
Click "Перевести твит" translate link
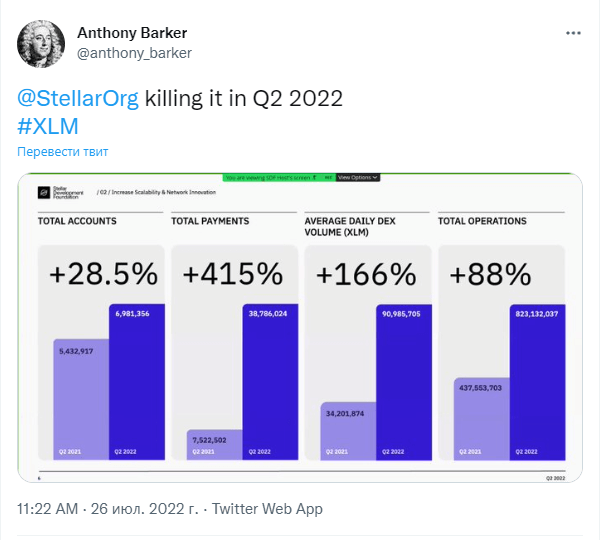[63, 152]
